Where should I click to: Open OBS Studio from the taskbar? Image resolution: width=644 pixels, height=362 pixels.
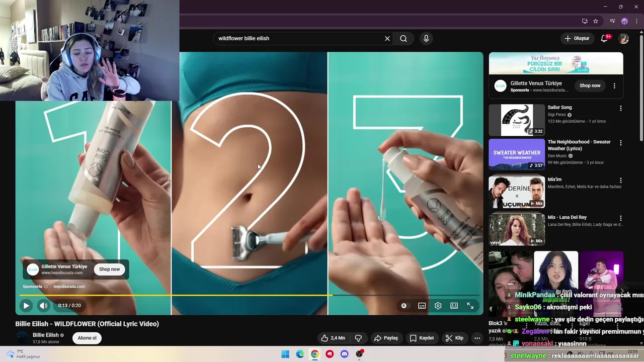point(359,354)
